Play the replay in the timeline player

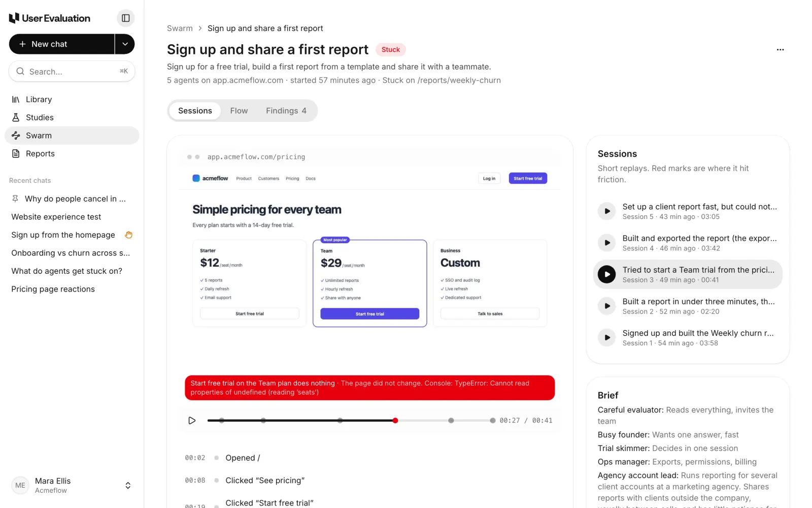coord(192,421)
